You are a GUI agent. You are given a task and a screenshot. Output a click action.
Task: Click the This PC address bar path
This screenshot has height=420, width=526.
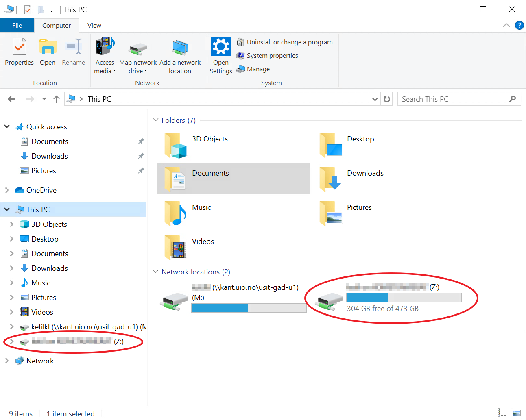(x=99, y=99)
